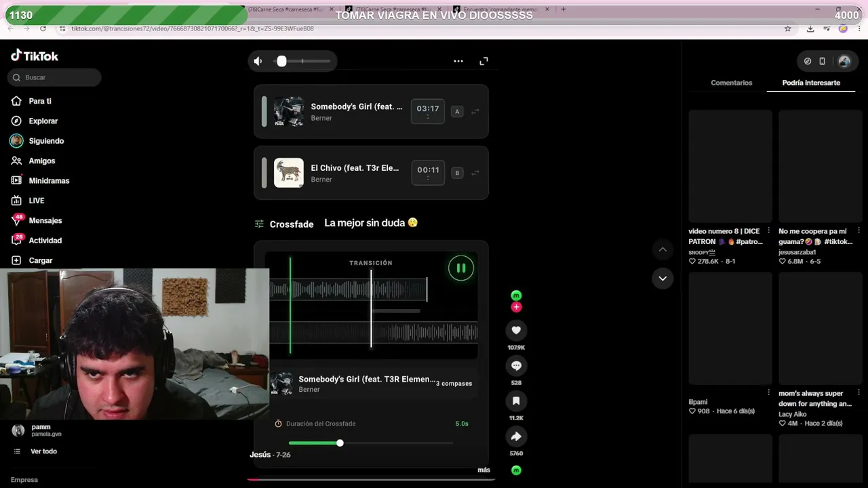Go to the previous video with up chevron
The height and width of the screenshot is (488, 868).
[663, 249]
